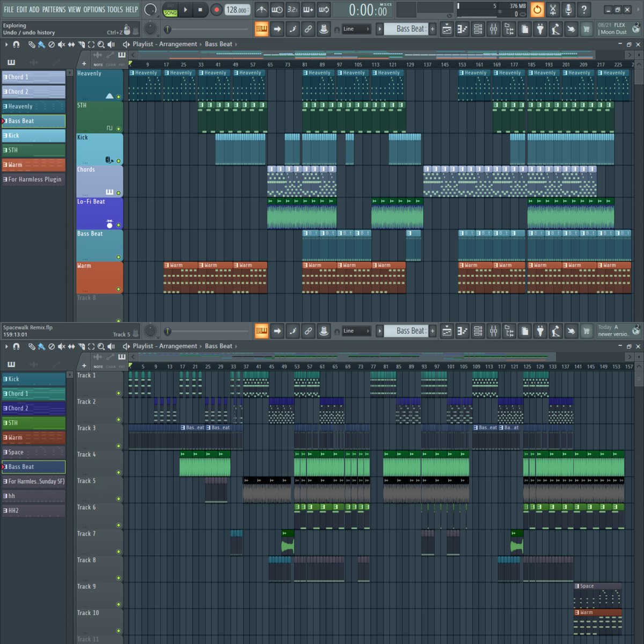The height and width of the screenshot is (644, 644).
Task: Toggle the PAT/SONG mode switch
Action: [171, 10]
